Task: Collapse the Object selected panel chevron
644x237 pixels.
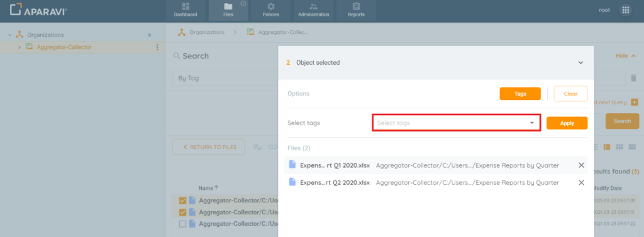Action: coord(580,63)
